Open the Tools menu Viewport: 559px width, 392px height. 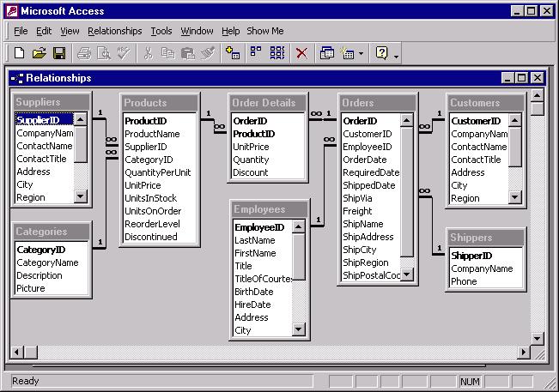161,32
